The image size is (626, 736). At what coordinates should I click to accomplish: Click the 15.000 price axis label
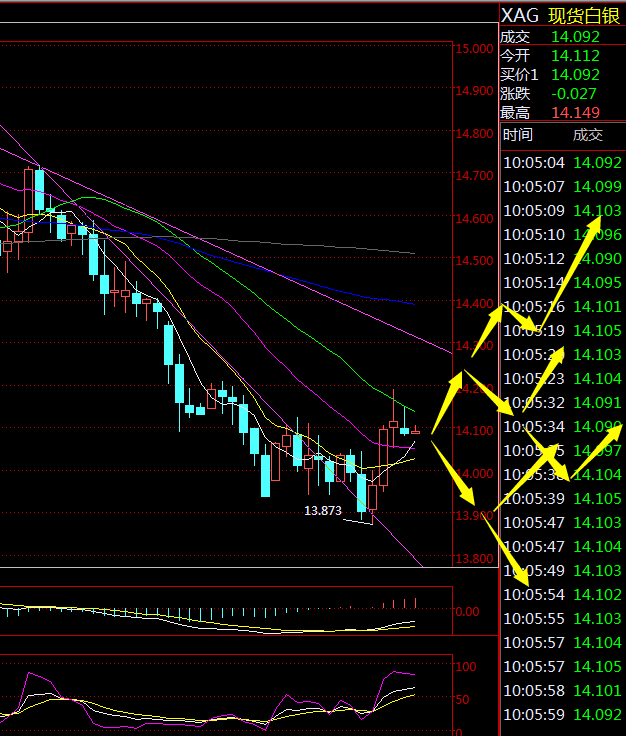[474, 49]
